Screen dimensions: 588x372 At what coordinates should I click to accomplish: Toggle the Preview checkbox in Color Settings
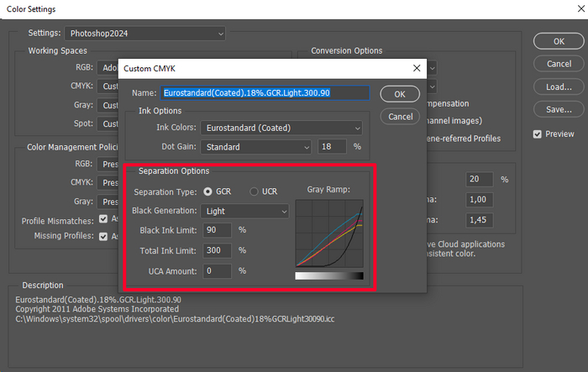538,134
